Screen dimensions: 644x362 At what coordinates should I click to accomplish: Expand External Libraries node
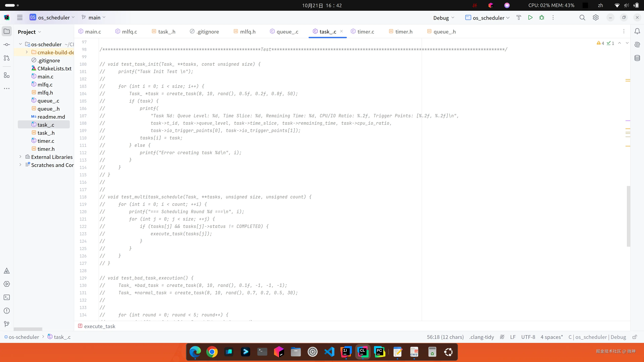click(x=20, y=157)
